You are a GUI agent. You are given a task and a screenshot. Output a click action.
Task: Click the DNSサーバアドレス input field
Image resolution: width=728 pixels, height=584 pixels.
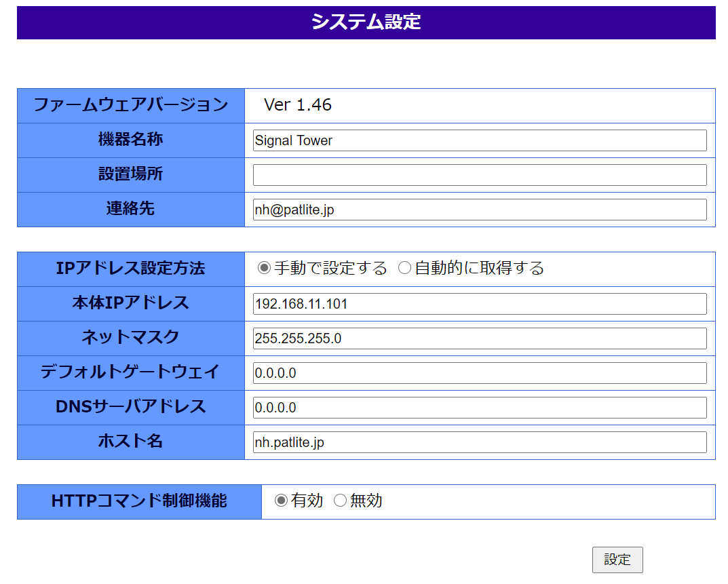tap(480, 408)
